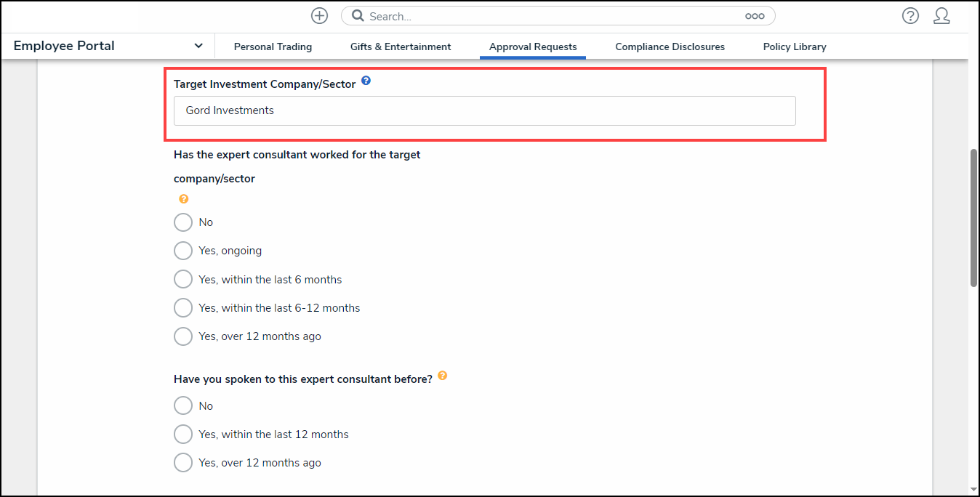This screenshot has width=980, height=497.
Task: Click orange help icon beside spoken-before question
Action: click(x=442, y=376)
